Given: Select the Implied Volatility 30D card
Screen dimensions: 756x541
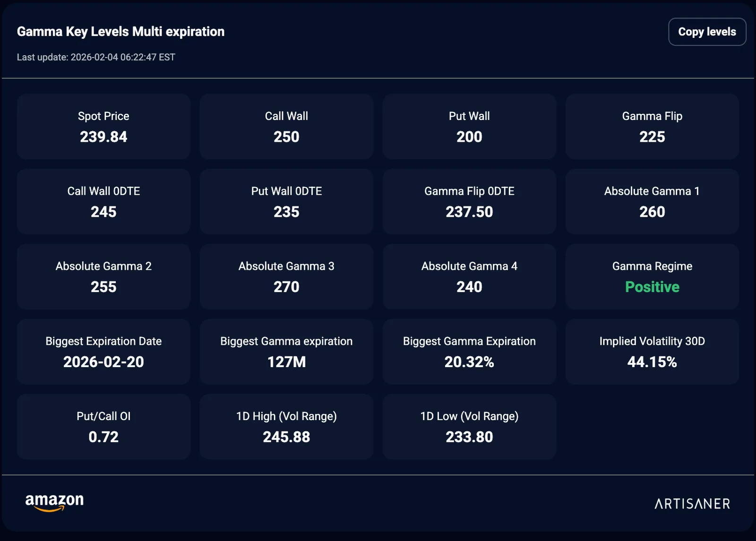Looking at the screenshot, I should pyautogui.click(x=652, y=352).
